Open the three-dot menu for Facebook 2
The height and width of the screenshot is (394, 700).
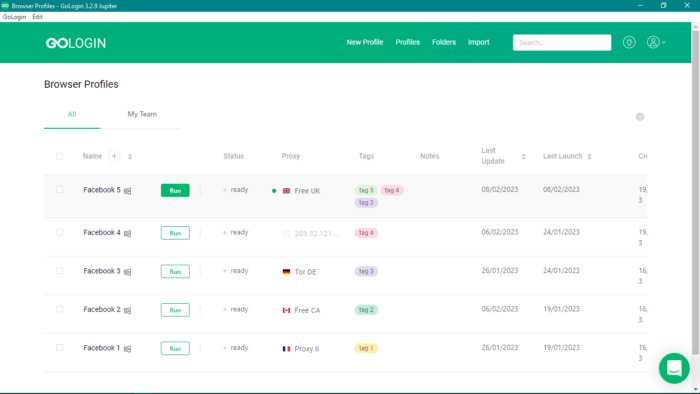pos(200,310)
